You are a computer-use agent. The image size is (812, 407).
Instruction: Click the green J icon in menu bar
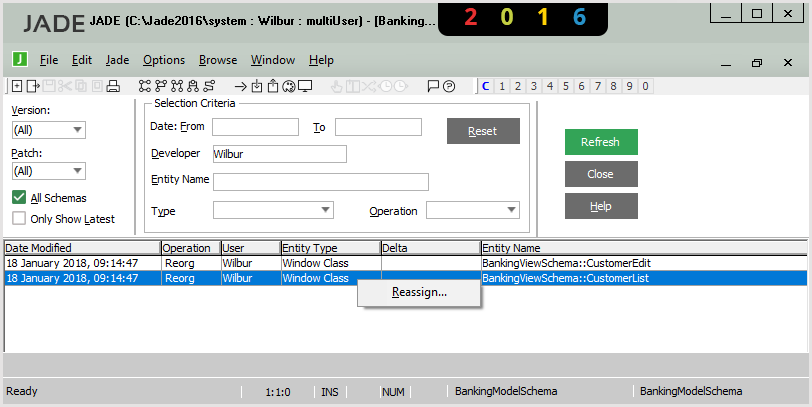[x=19, y=60]
